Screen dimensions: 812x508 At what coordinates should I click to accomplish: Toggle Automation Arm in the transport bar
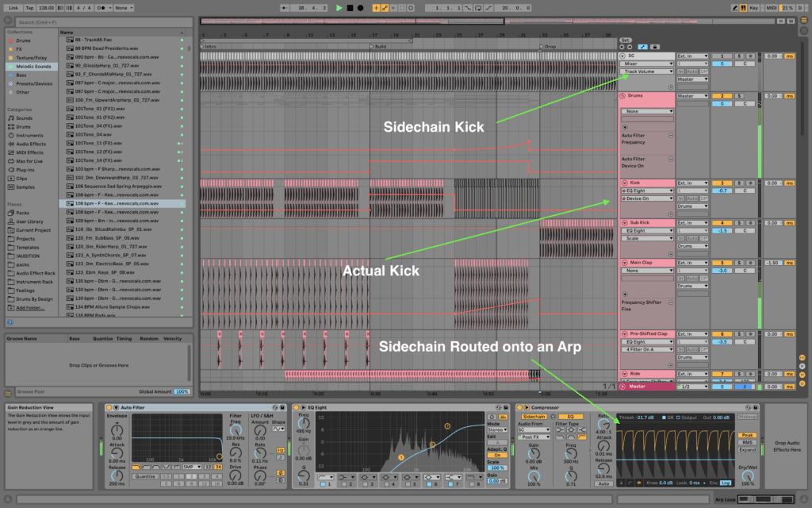pyautogui.click(x=385, y=8)
